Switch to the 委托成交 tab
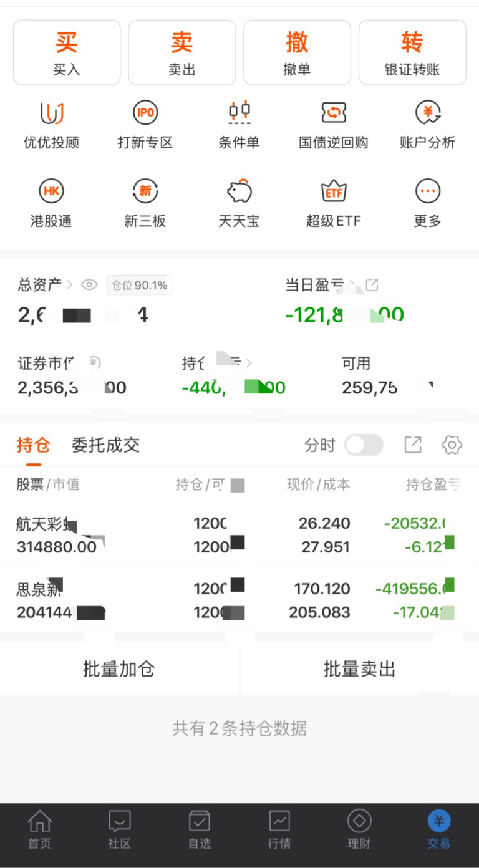This screenshot has height=868, width=479. coord(105,445)
